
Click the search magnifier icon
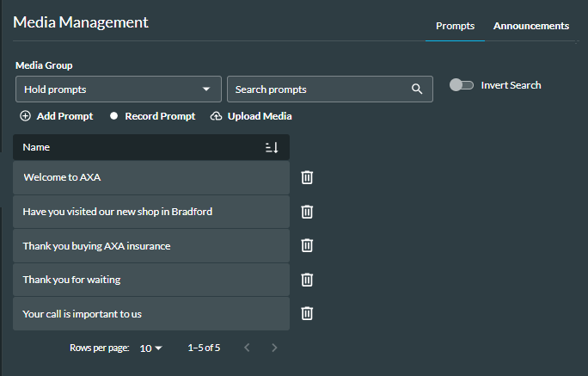417,89
